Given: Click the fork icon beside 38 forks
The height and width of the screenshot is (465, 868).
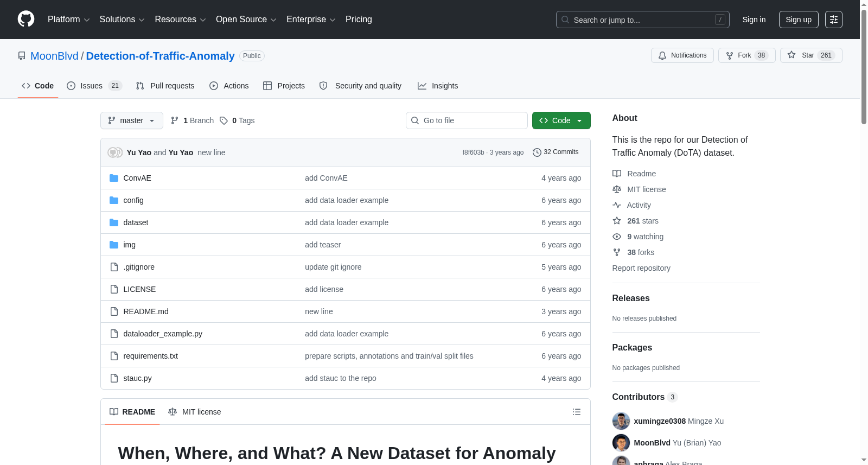Looking at the screenshot, I should (617, 252).
